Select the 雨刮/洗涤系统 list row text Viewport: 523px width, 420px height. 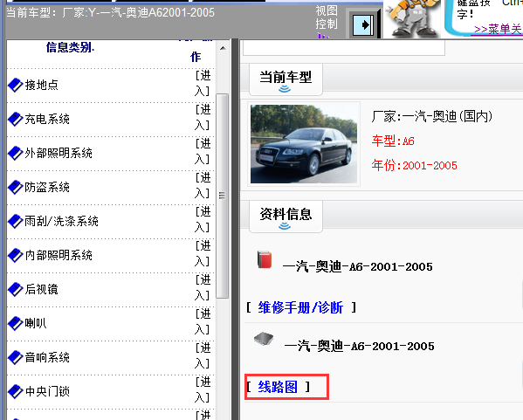click(62, 221)
